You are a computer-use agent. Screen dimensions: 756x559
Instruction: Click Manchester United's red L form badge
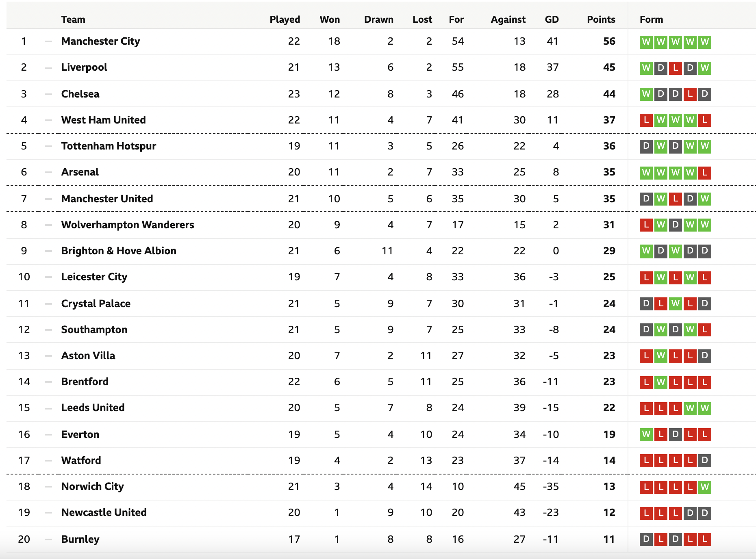coord(676,199)
